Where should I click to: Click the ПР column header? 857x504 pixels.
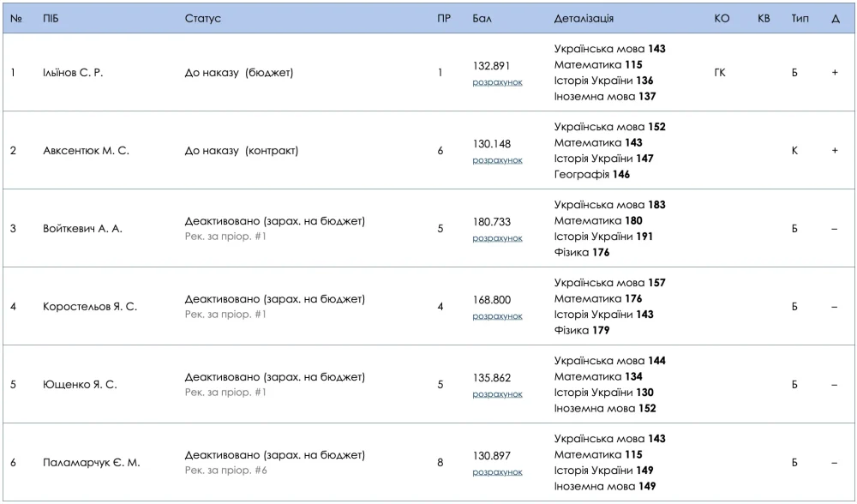(x=444, y=19)
